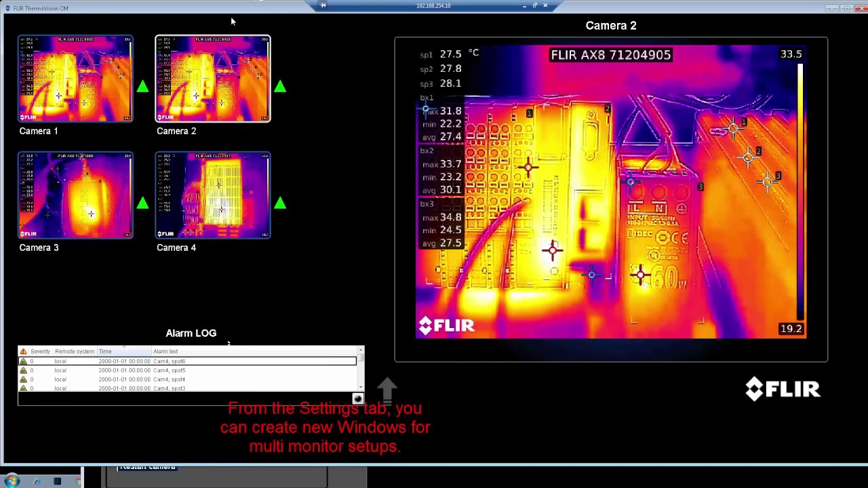
Task: Click green status triangle beside Camera 4
Action: click(280, 203)
